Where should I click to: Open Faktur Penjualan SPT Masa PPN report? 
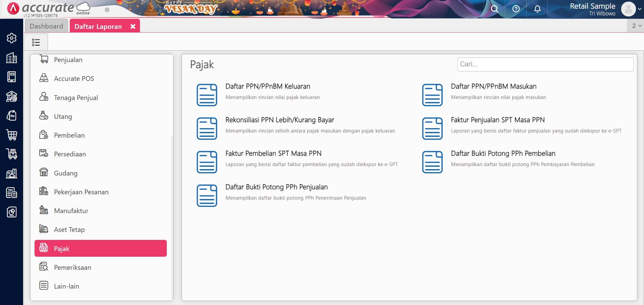click(497, 120)
